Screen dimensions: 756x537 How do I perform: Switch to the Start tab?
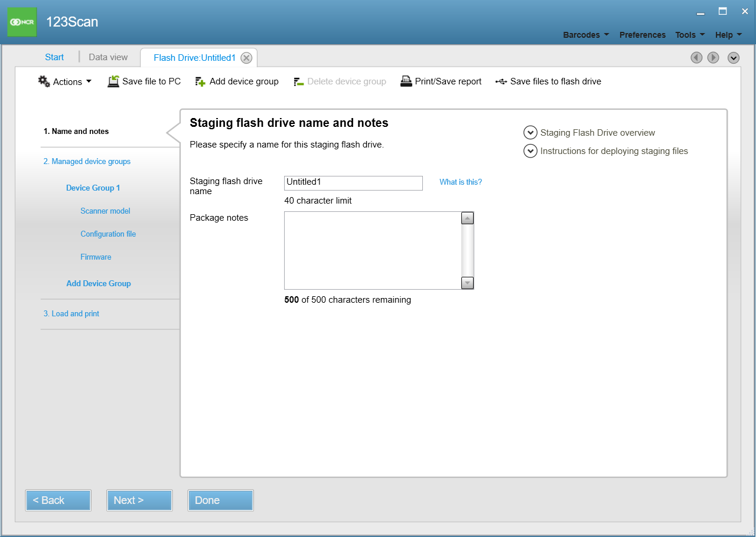(x=54, y=57)
